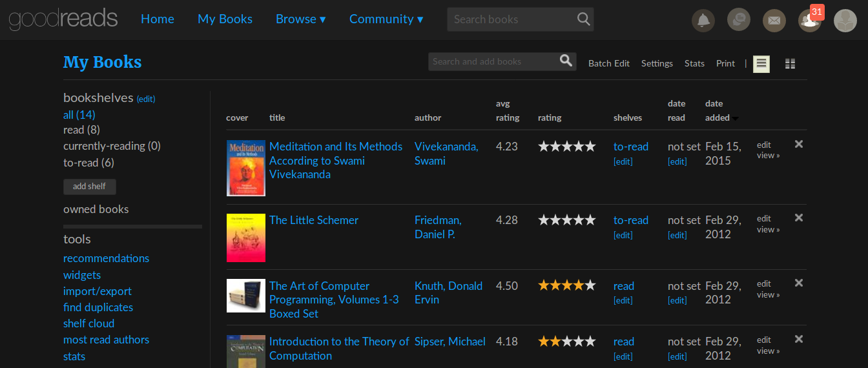Switch to cover grid view
Screen dimensions: 868x368
(x=790, y=64)
